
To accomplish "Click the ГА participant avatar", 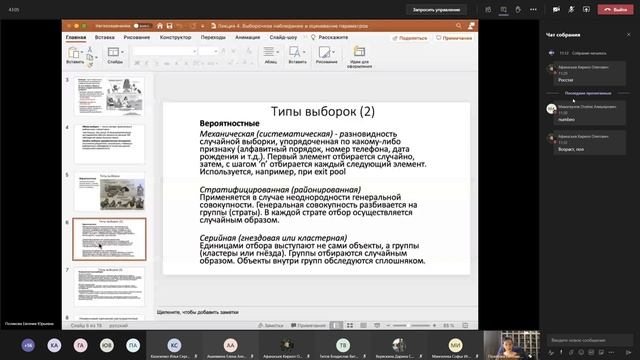I will [80, 345].
